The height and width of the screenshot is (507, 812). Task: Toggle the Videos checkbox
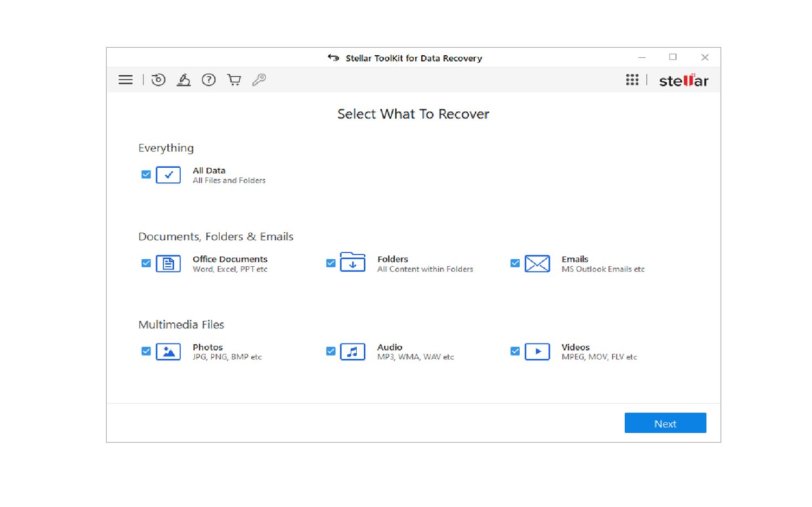515,351
